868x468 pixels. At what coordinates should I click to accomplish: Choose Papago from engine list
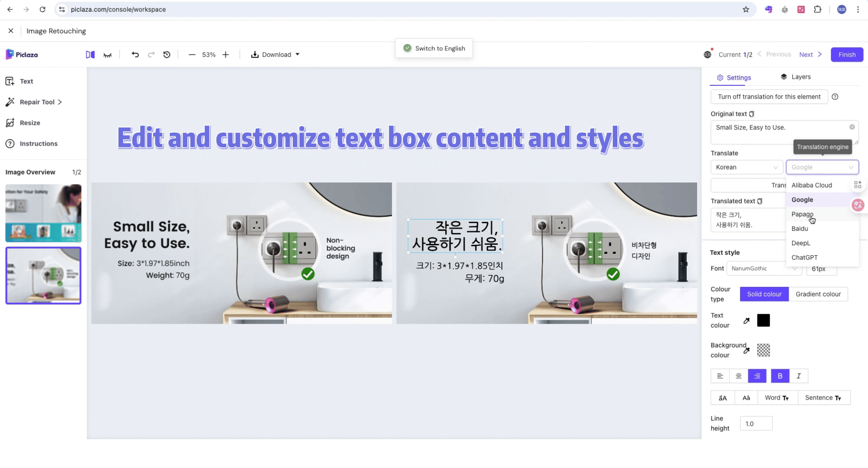802,214
